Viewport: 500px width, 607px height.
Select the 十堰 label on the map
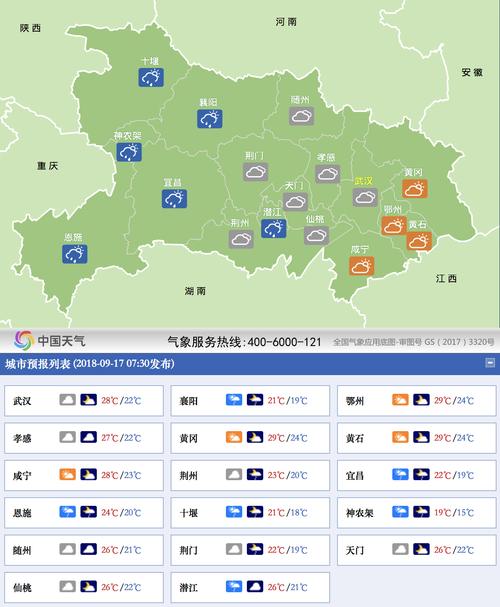[x=150, y=61]
